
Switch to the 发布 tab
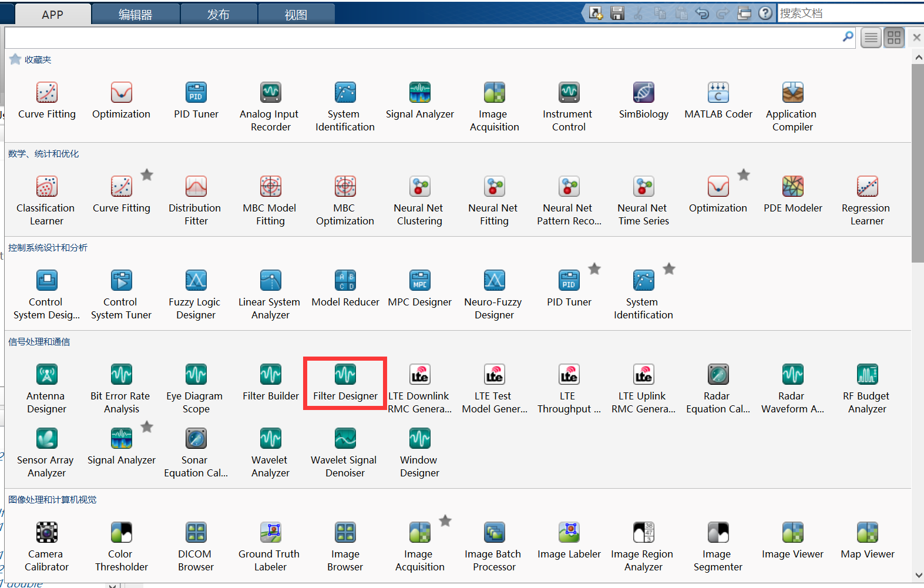click(219, 14)
